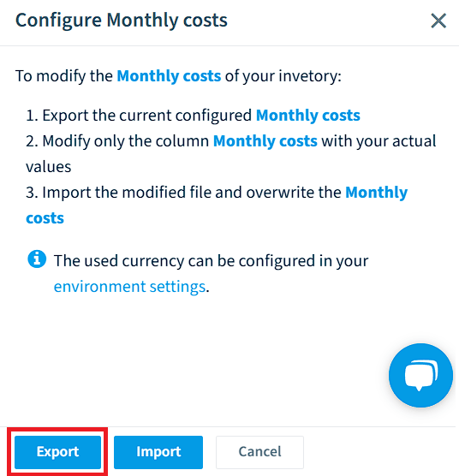Screen dimensions: 459x476
Task: Open the live chat bubble widget
Action: (x=420, y=375)
